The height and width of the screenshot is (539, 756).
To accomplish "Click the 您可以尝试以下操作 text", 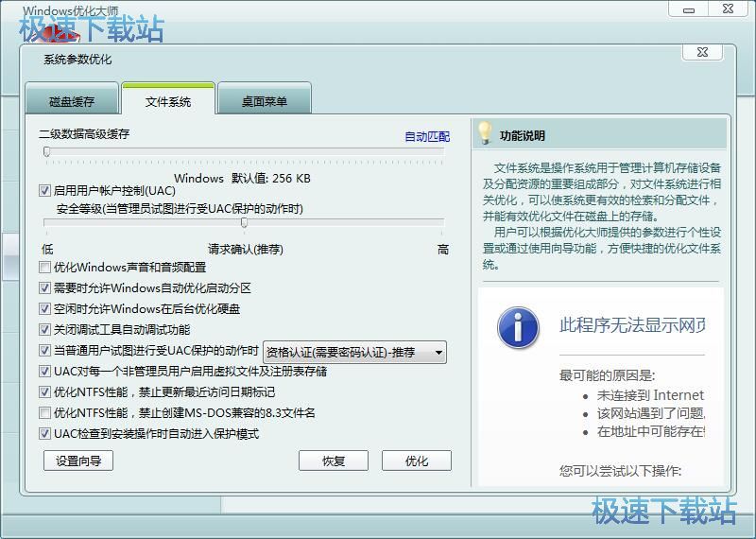I will tap(620, 471).
